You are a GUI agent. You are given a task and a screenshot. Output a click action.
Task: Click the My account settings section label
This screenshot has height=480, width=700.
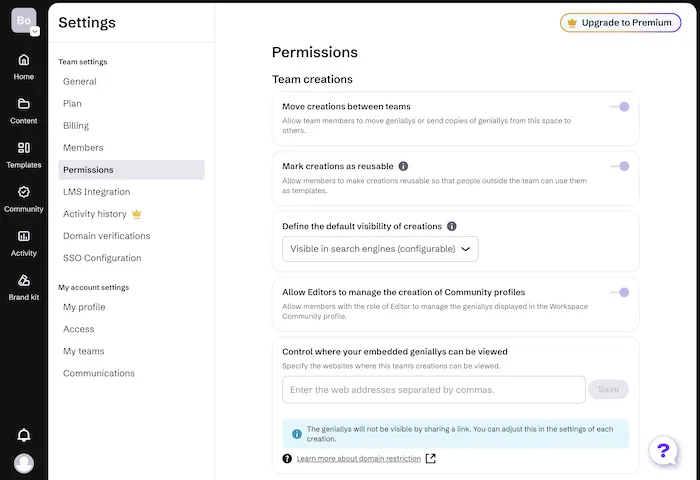[94, 288]
